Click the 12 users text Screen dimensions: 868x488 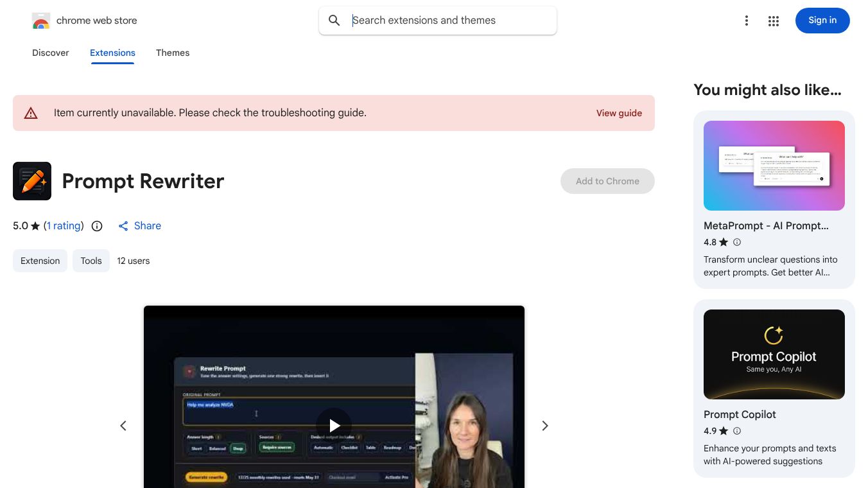coord(134,261)
